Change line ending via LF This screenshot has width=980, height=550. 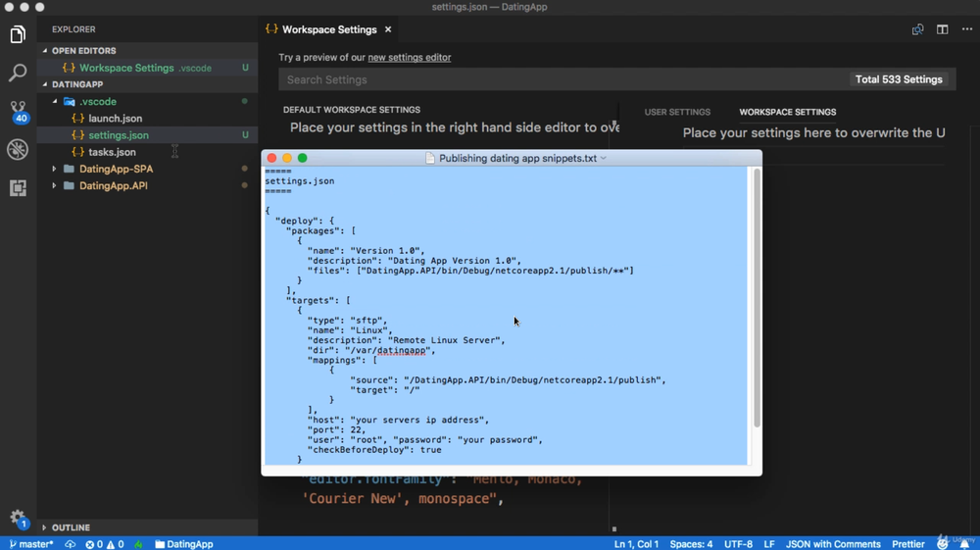(768, 544)
